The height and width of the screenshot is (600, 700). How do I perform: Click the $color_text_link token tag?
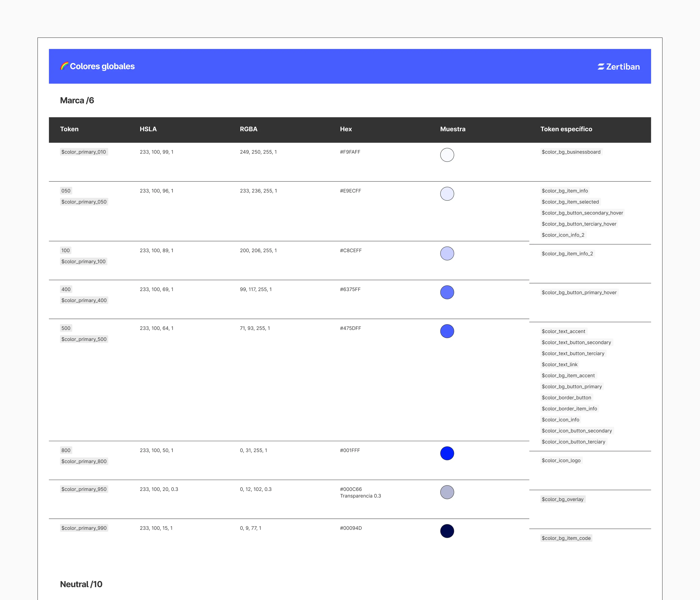tap(560, 364)
